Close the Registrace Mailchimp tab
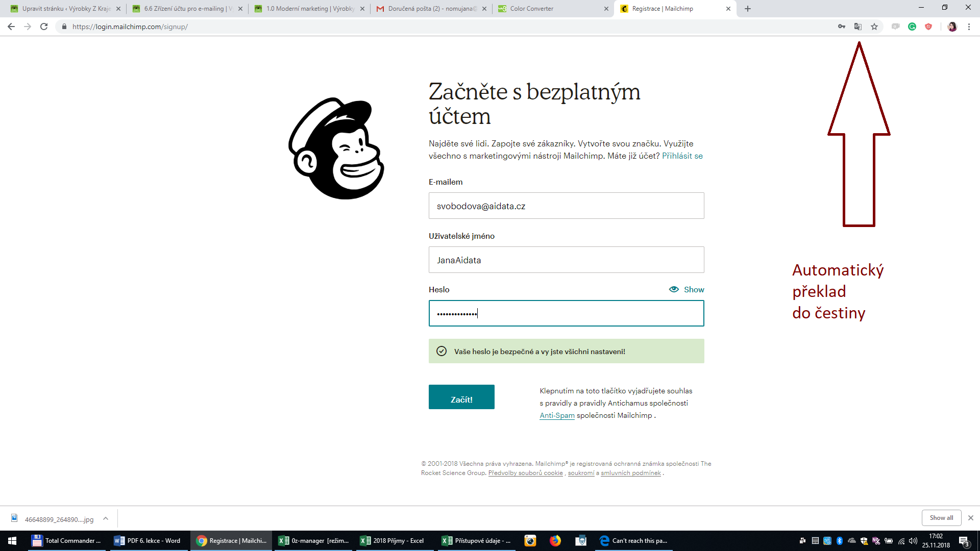Screen dimensions: 980x551 click(x=728, y=9)
